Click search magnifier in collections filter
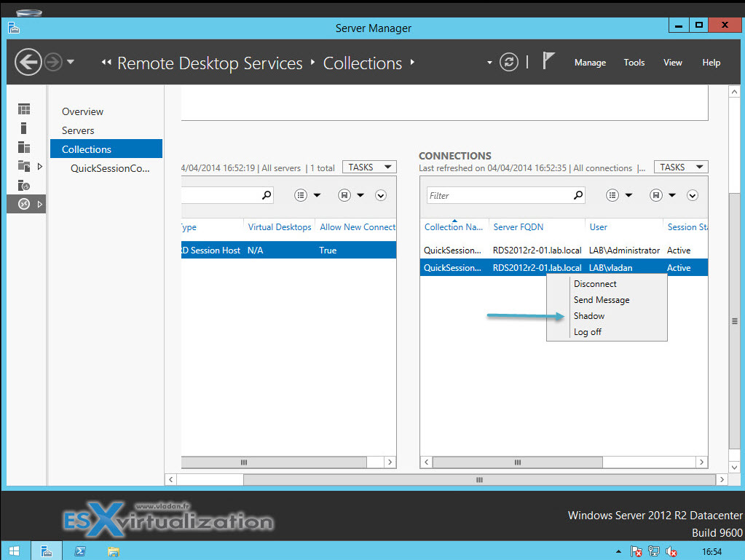 click(x=267, y=194)
